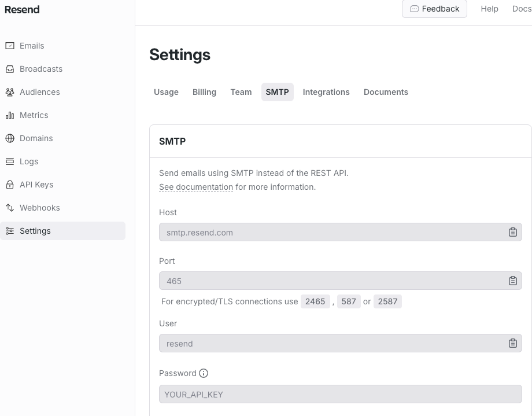Select the Billing tab
This screenshot has height=416, width=532.
click(x=204, y=92)
